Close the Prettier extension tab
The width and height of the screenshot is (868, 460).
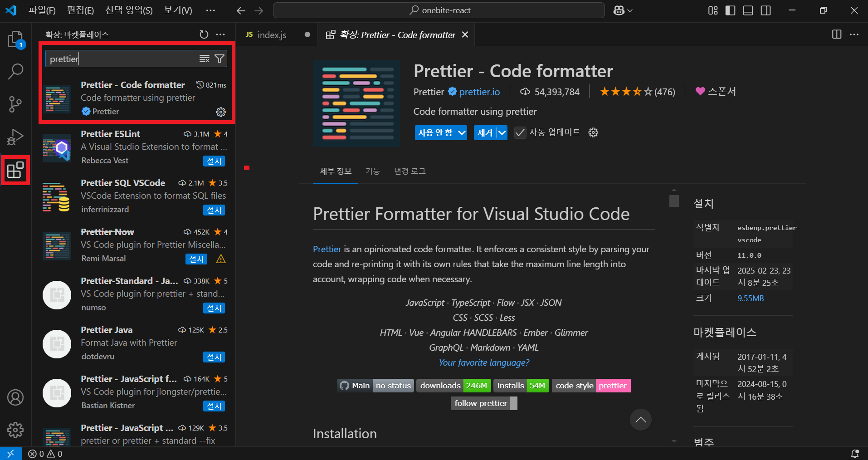(x=465, y=35)
